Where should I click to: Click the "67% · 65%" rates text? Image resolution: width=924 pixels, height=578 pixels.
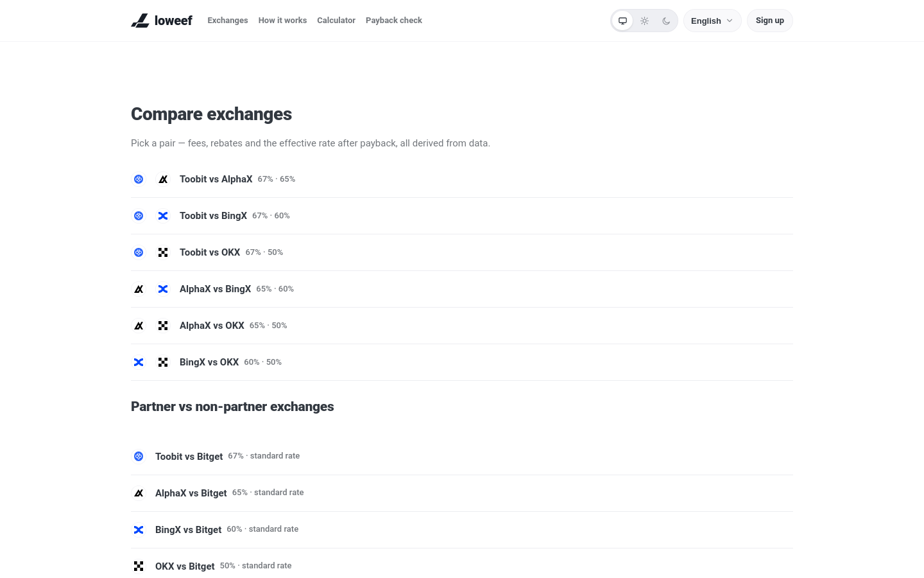[277, 179]
